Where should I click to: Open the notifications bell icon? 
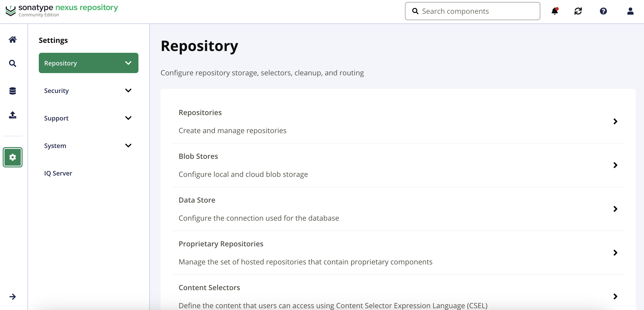tap(554, 11)
